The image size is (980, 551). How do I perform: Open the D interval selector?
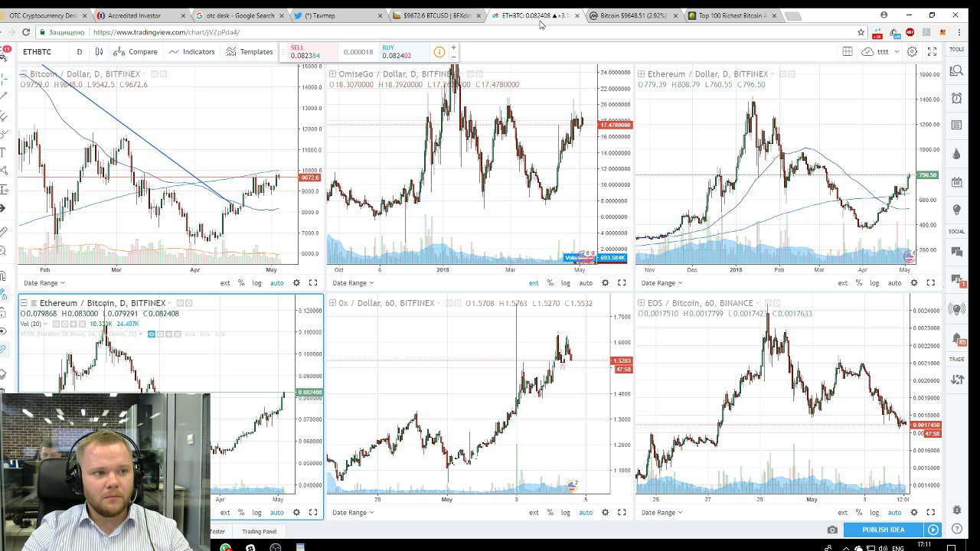click(79, 51)
